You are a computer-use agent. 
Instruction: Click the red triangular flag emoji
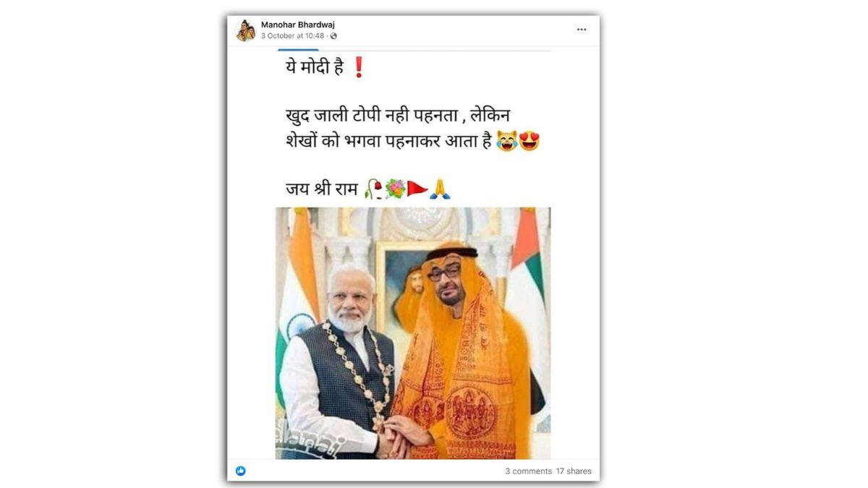tap(417, 189)
